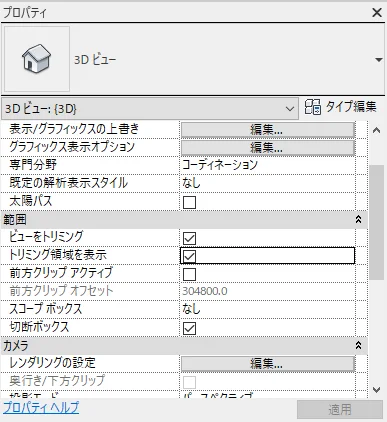Open the 3Dビュー: {3D} instance dropdown
The image size is (387, 422).
coord(150,109)
